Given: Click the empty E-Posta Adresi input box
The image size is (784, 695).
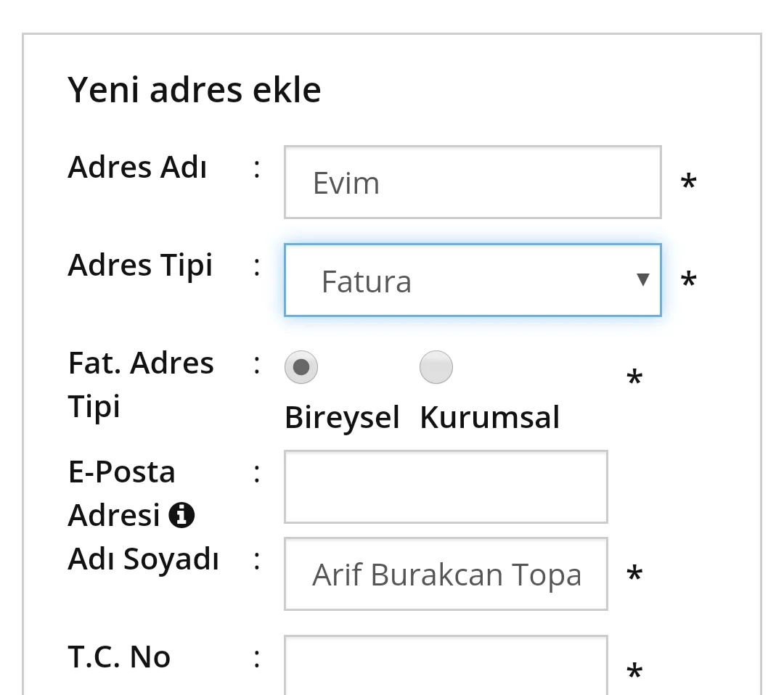Looking at the screenshot, I should pos(446,486).
